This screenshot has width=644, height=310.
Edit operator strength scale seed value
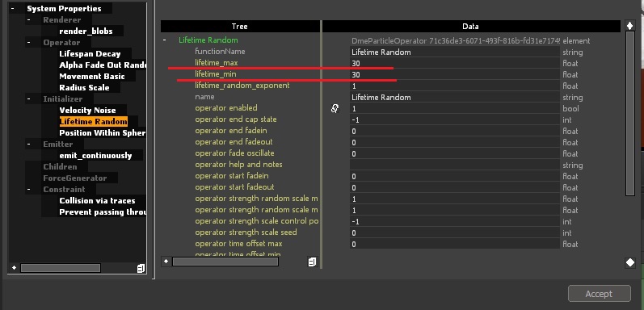click(x=455, y=232)
